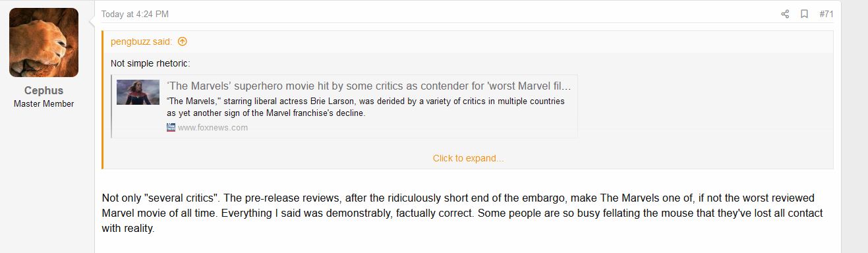Open Cephus's lion paw avatar
This screenshot has width=868, height=253.
[x=44, y=43]
